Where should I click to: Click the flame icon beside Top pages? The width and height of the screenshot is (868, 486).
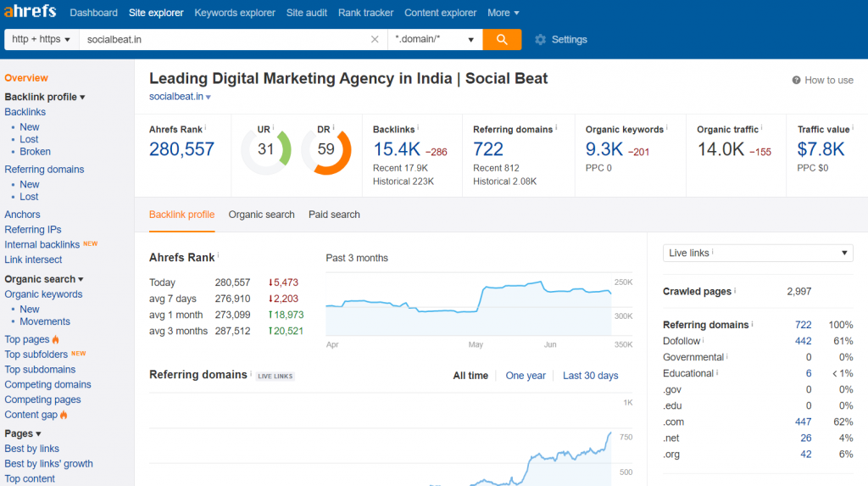coord(55,339)
